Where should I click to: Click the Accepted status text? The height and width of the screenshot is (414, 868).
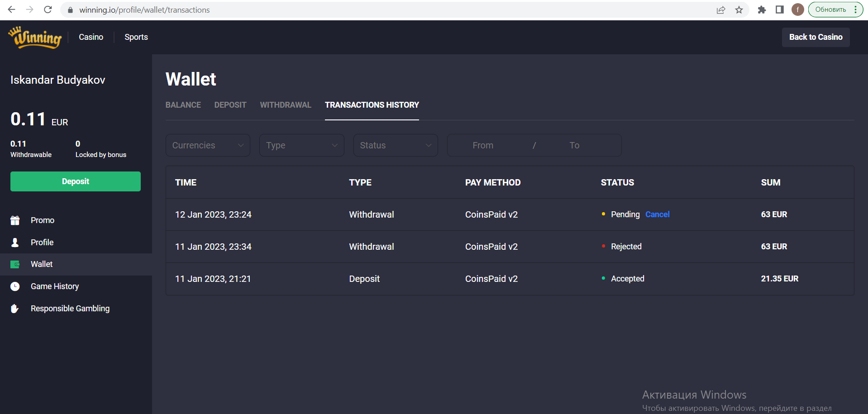click(628, 279)
